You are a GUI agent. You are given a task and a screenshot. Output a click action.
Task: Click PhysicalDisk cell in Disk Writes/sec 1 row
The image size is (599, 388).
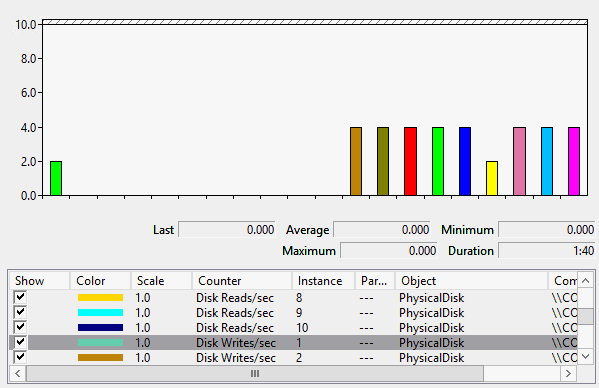coord(432,343)
